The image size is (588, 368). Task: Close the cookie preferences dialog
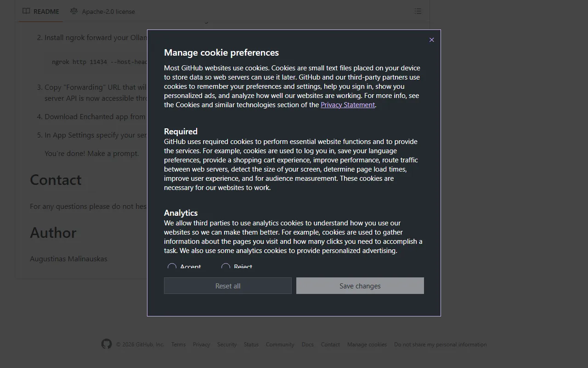[x=431, y=40]
